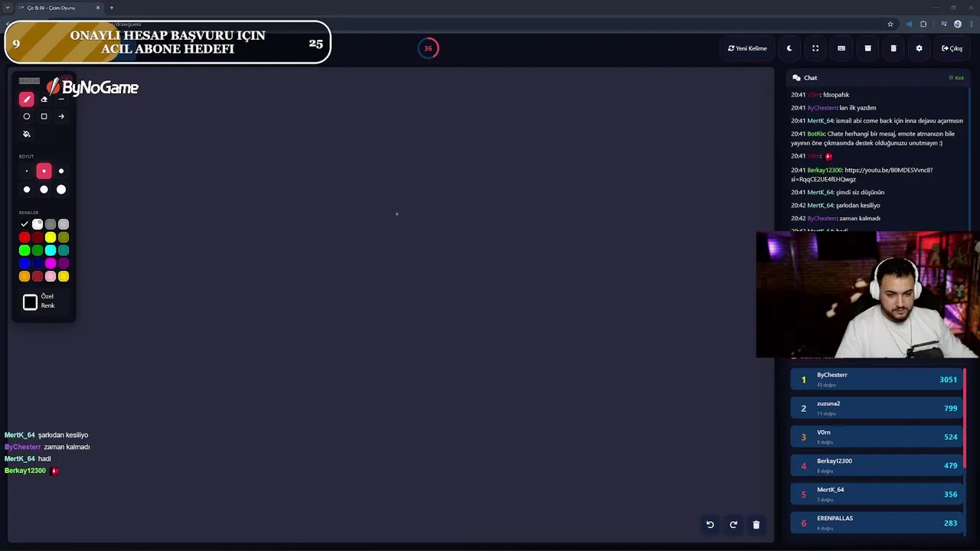Select zuzuna2 leaderboard row
This screenshot has width=980, height=551.
[876, 408]
